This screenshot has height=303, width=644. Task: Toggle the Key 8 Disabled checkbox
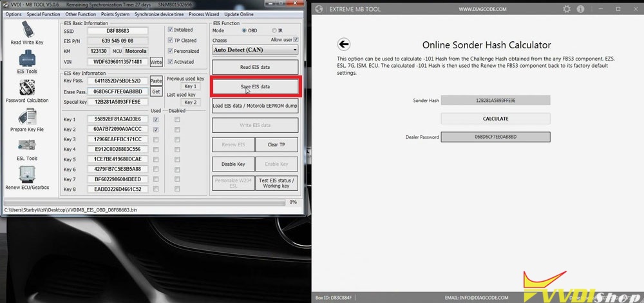click(x=177, y=189)
